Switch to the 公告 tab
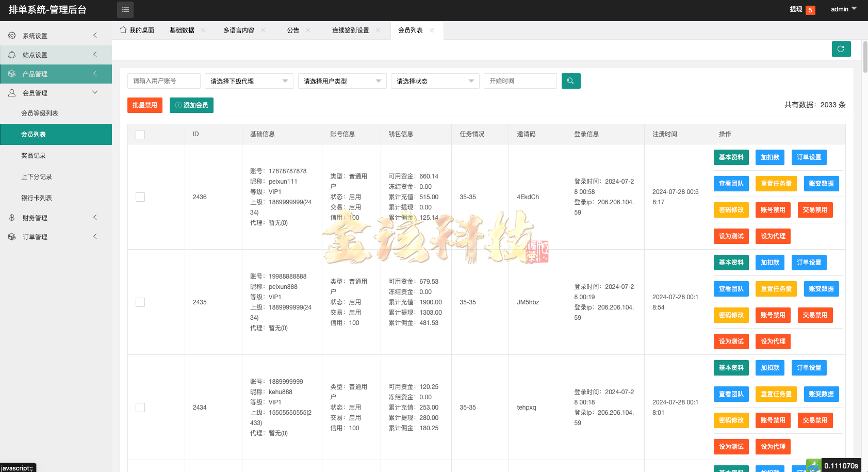 [292, 30]
